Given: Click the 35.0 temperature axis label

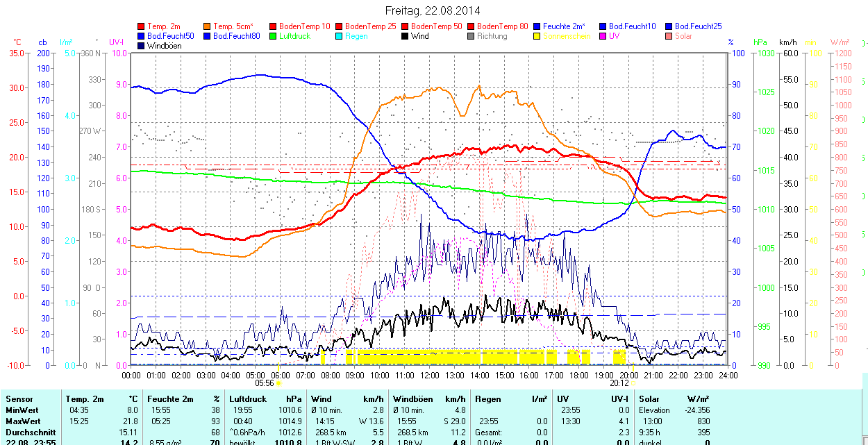Looking at the screenshot, I should [17, 53].
